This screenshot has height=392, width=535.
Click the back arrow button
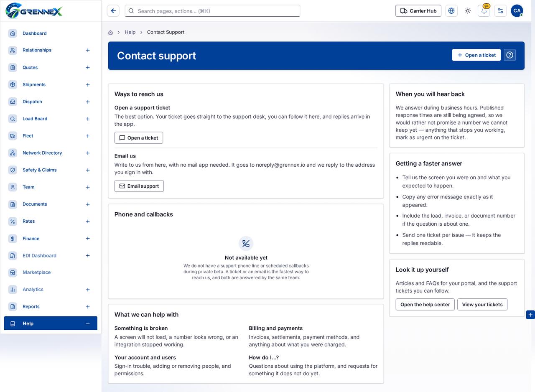pos(113,11)
